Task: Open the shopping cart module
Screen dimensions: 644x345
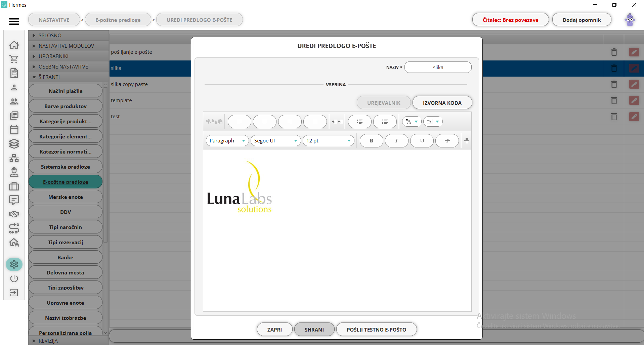Action: (x=14, y=59)
